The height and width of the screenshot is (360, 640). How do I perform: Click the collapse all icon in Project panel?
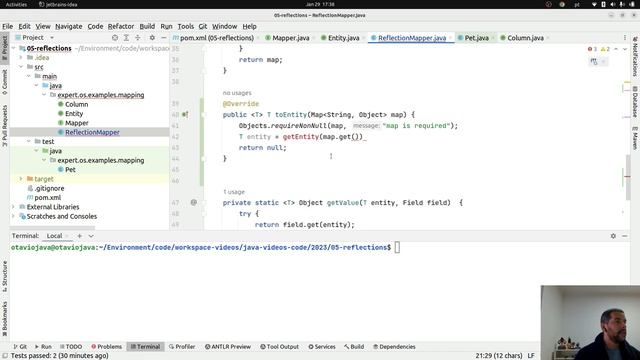tap(138, 38)
